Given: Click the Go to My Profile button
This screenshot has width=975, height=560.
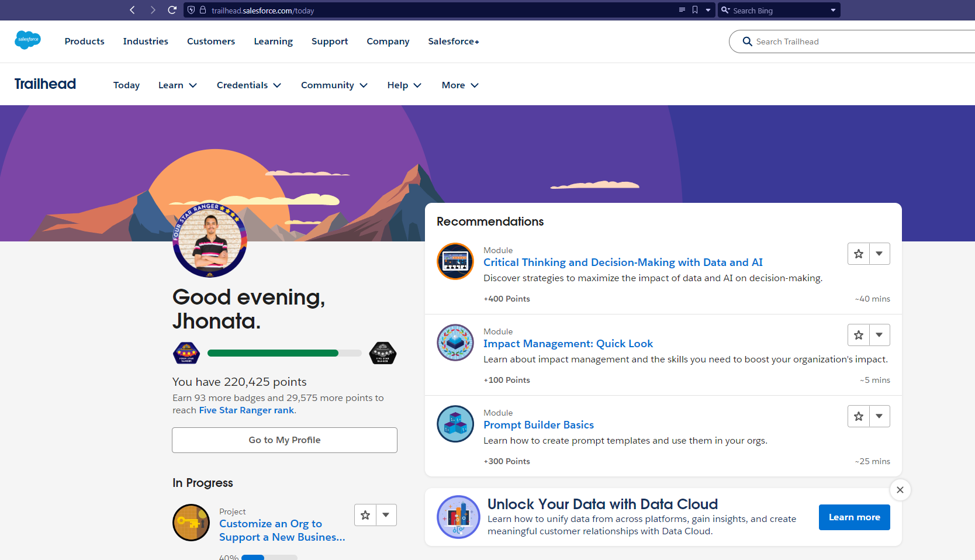Looking at the screenshot, I should pyautogui.click(x=285, y=440).
